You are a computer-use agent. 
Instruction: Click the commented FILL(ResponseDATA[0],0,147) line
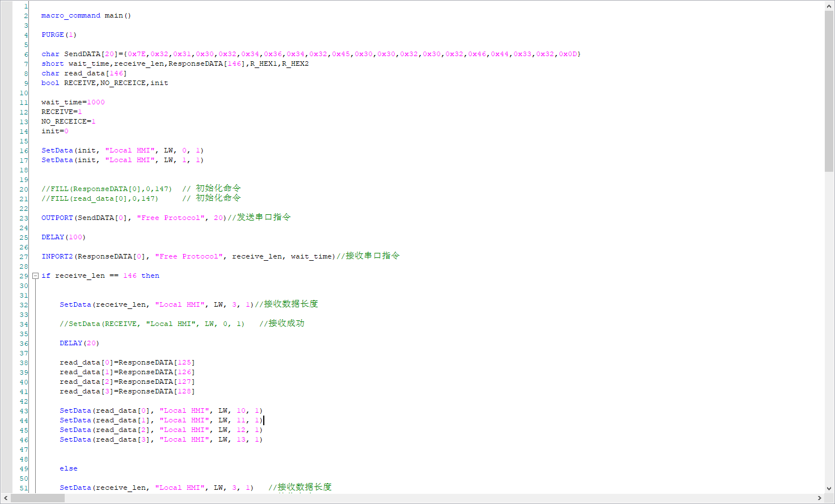click(106, 189)
